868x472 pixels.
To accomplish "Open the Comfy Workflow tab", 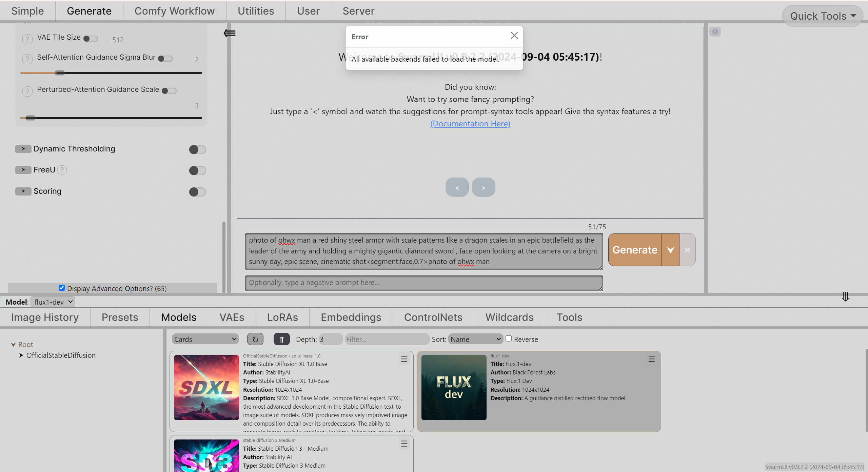I will click(x=174, y=11).
